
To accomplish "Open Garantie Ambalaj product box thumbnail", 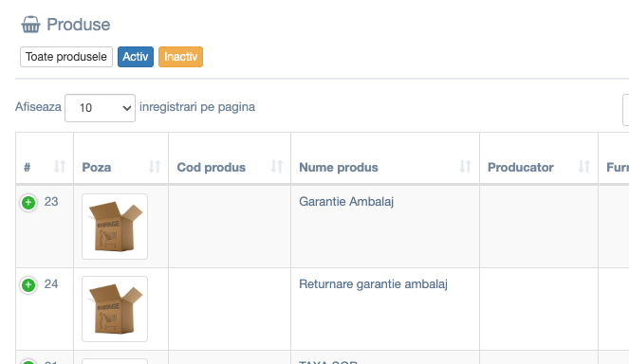I will point(115,227).
